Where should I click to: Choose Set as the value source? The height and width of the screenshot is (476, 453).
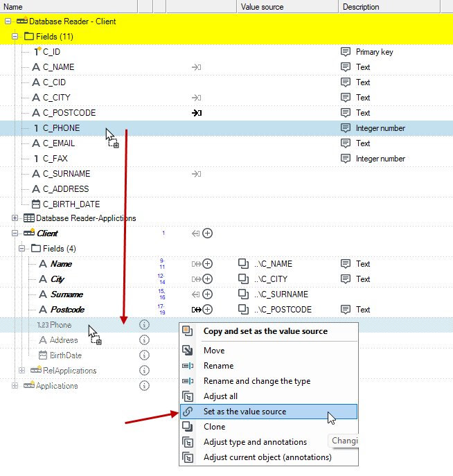coord(269,412)
